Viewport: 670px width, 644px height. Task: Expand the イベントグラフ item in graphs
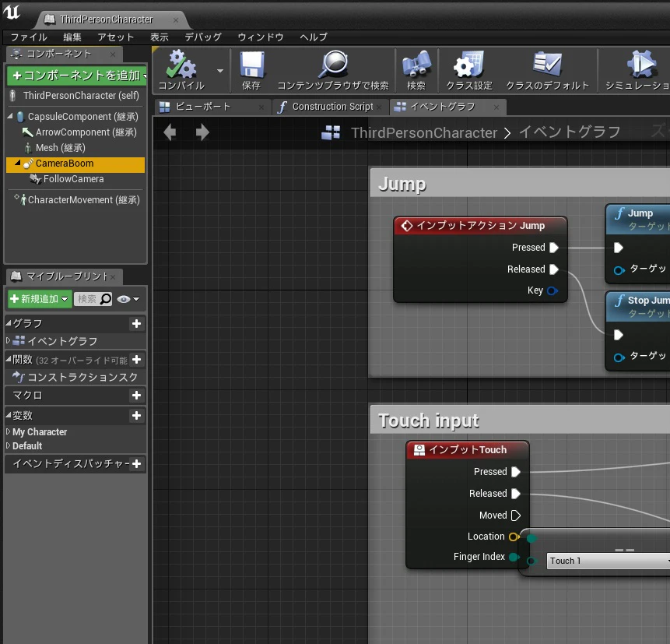click(8, 341)
